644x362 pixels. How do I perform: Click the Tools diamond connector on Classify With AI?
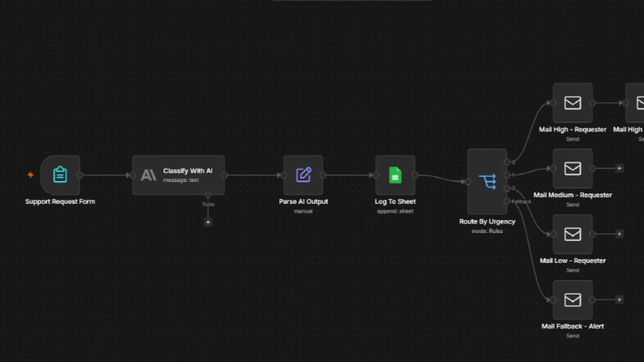(208, 195)
